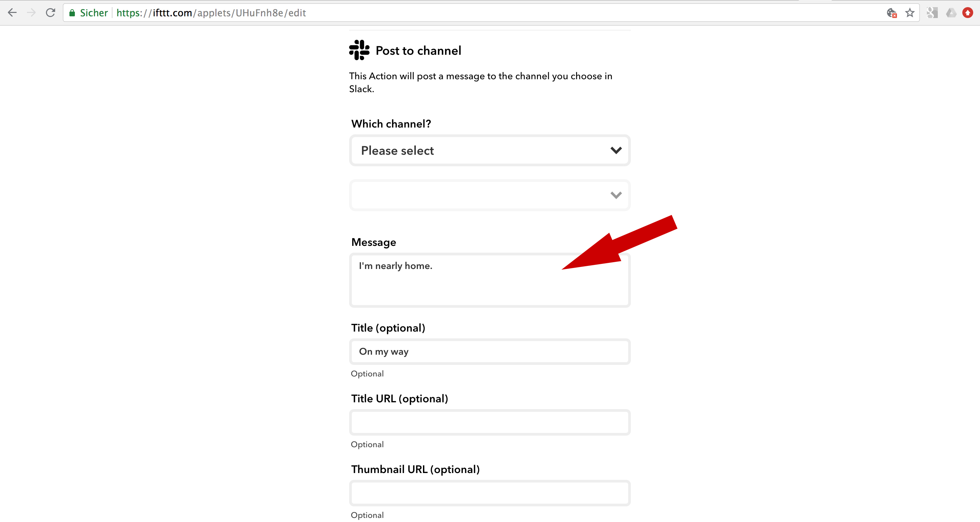Click the green secure padlock icon
The image size is (980, 522).
(72, 13)
